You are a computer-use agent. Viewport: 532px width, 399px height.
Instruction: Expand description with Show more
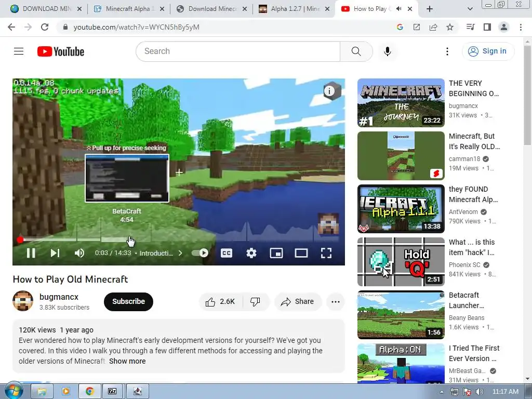(x=128, y=362)
